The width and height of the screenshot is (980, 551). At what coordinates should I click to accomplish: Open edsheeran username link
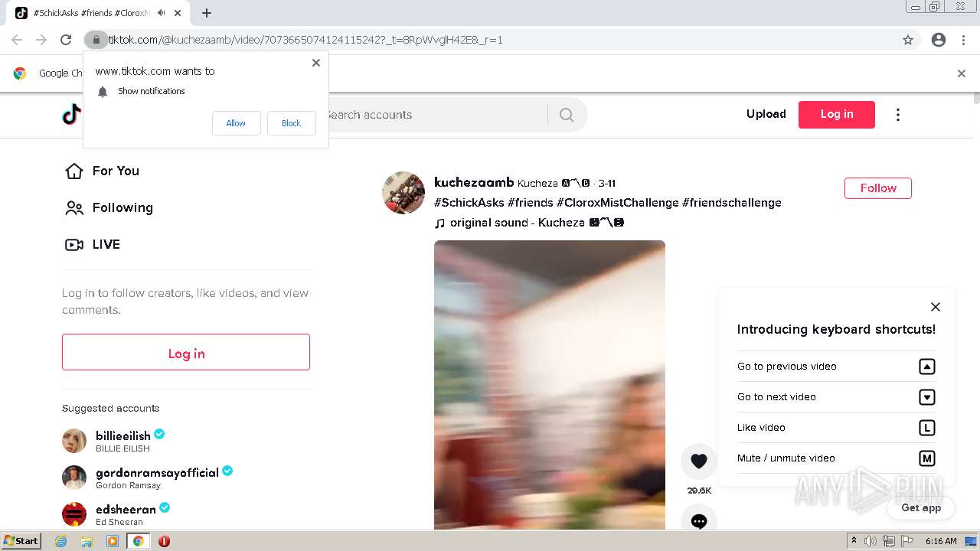pyautogui.click(x=126, y=509)
